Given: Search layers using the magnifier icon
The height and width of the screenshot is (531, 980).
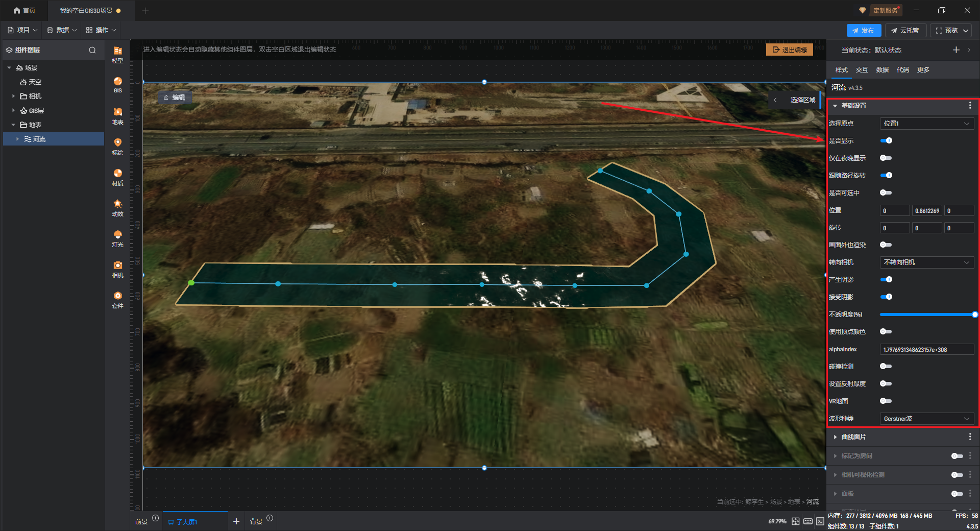Looking at the screenshot, I should pos(92,50).
